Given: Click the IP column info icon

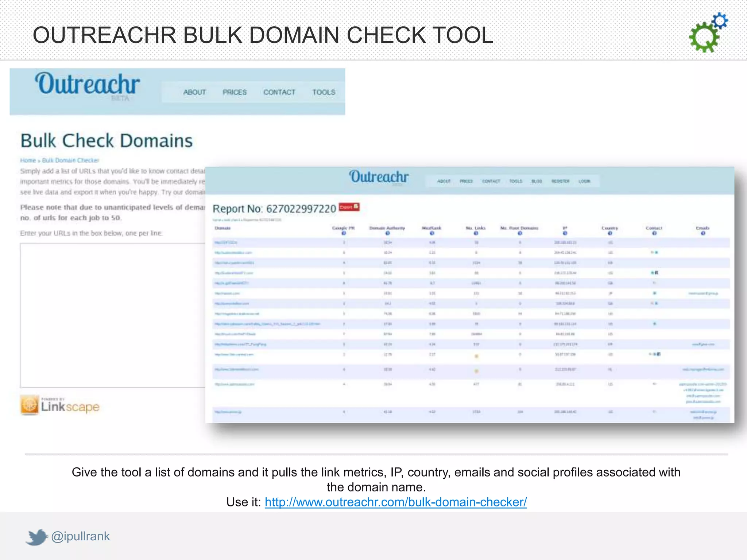Looking at the screenshot, I should point(565,233).
